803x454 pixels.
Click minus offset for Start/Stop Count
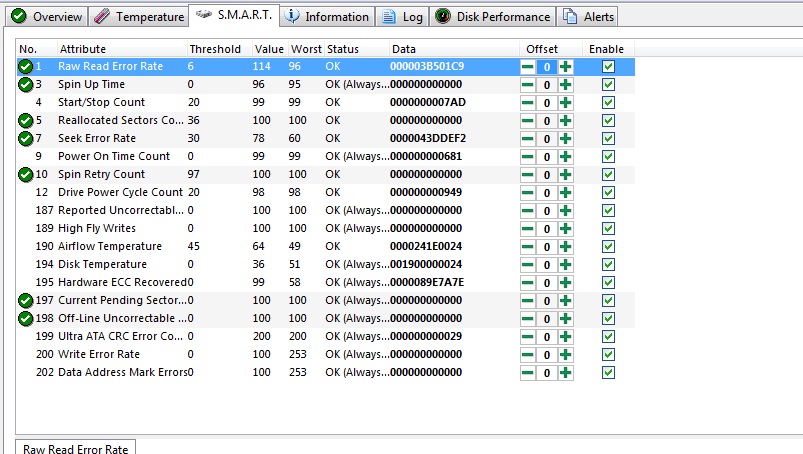tap(527, 102)
